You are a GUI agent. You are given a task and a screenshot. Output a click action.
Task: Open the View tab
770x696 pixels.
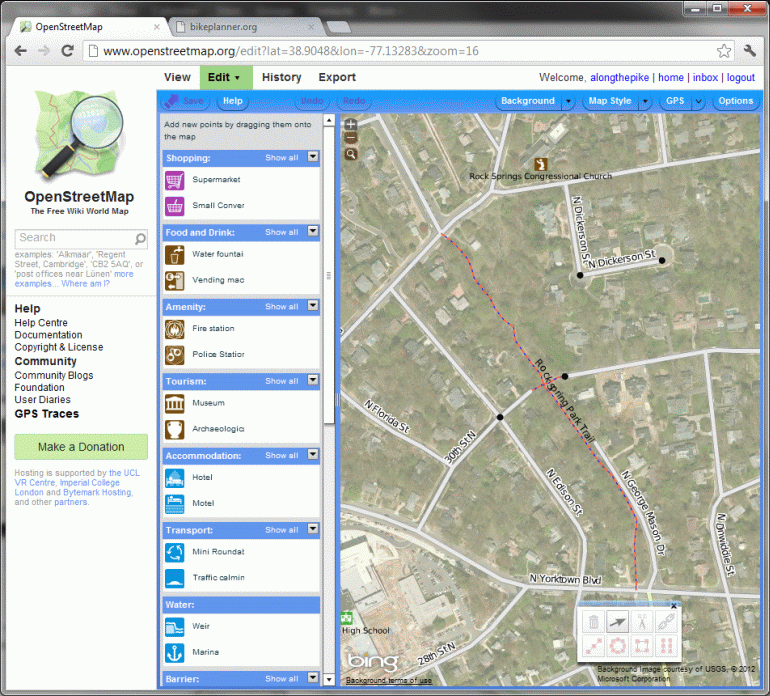coord(177,78)
